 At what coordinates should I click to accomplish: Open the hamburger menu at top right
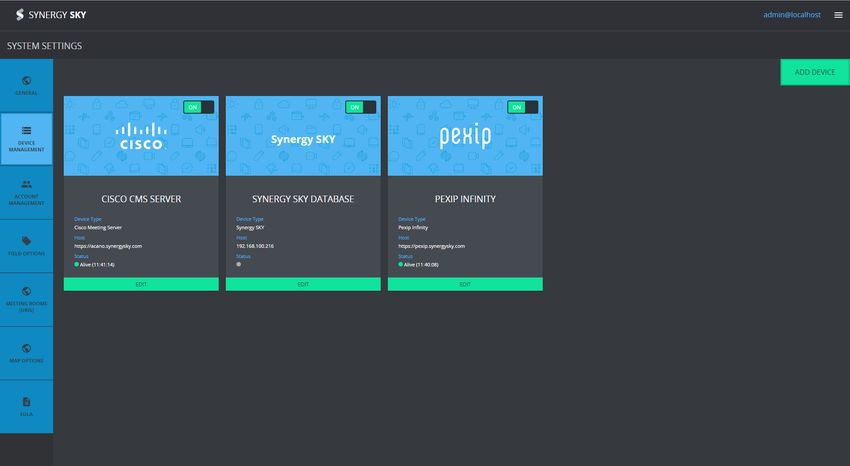pos(838,15)
